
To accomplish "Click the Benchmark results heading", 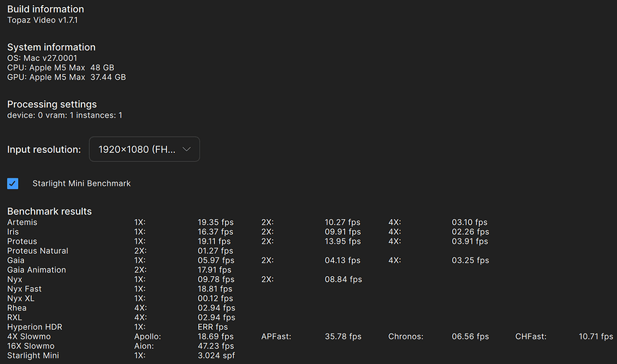I will tap(49, 211).
